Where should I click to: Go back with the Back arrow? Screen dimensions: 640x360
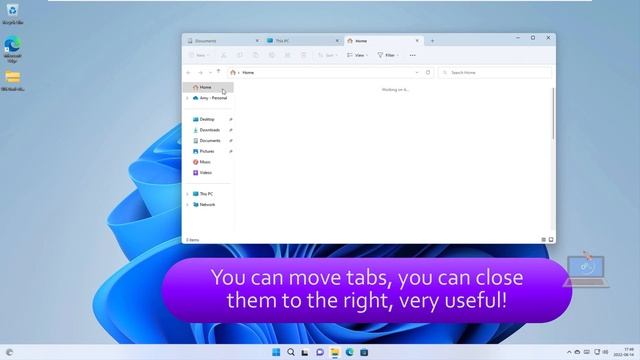[189, 73]
